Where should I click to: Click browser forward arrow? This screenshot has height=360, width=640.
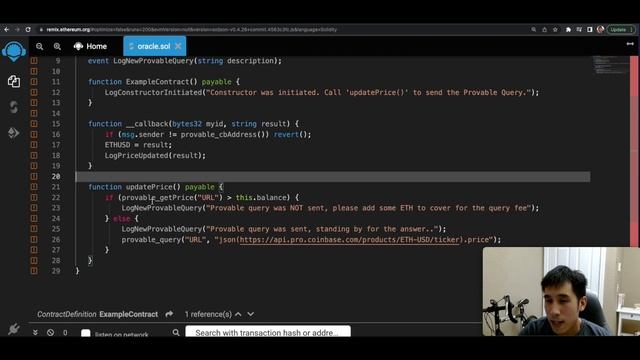(x=17, y=29)
